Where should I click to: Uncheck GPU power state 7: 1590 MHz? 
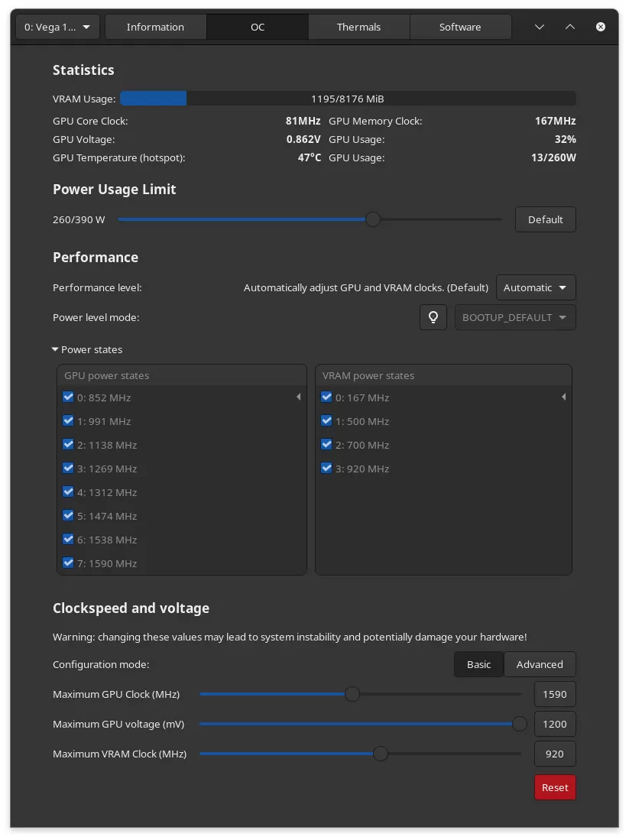(x=69, y=563)
